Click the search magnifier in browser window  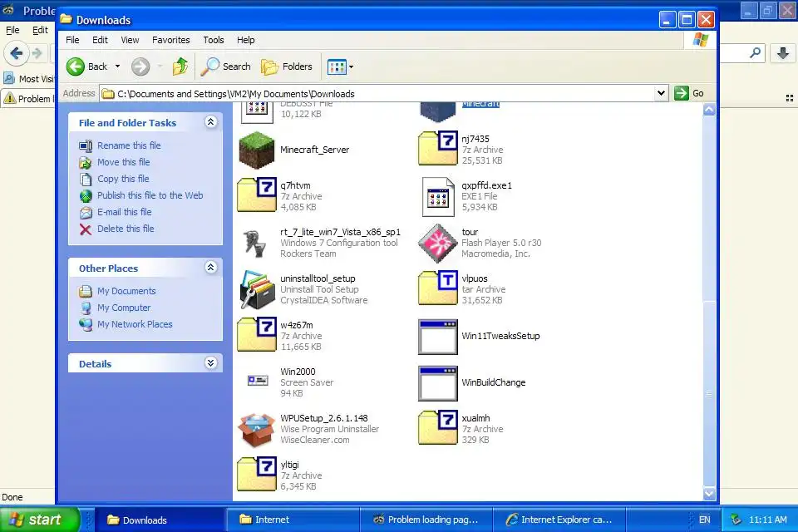click(756, 52)
